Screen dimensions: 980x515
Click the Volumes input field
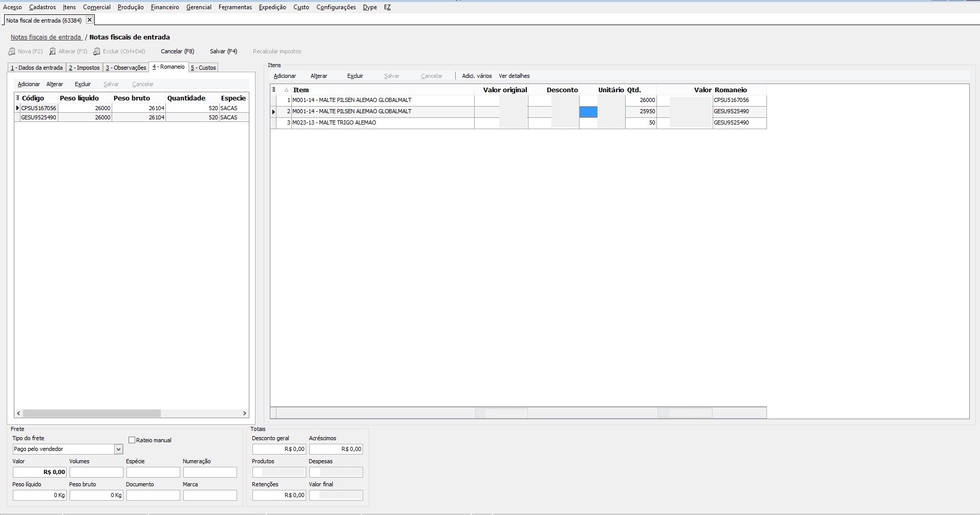click(96, 472)
